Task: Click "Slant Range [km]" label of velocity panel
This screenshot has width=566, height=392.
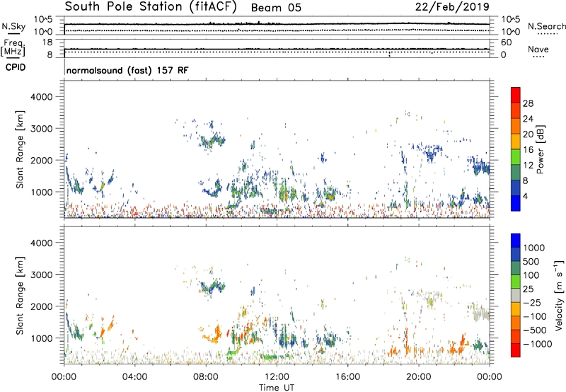Action: coord(20,295)
